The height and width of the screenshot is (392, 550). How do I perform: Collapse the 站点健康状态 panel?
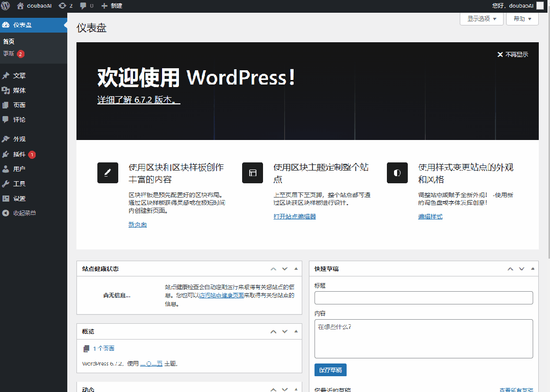[x=296, y=269]
